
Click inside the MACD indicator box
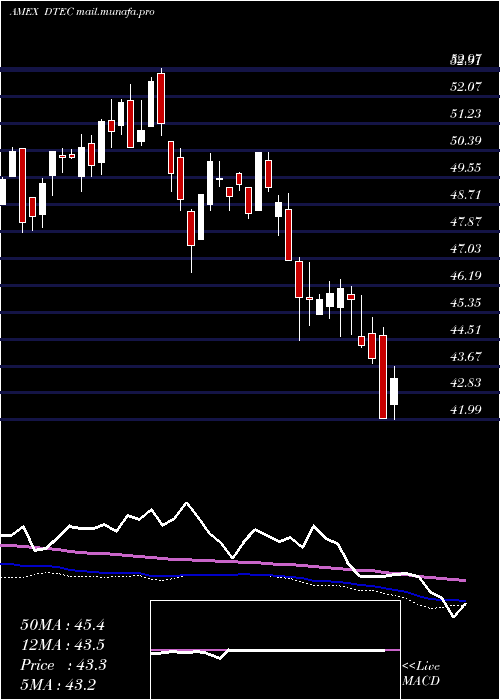pos(275,650)
